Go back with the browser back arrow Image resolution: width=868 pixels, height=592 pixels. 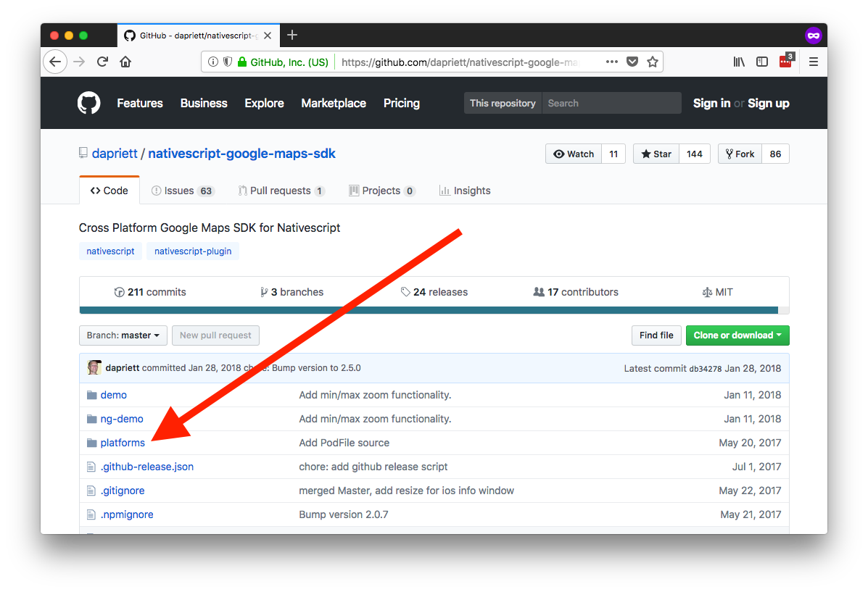pyautogui.click(x=55, y=62)
